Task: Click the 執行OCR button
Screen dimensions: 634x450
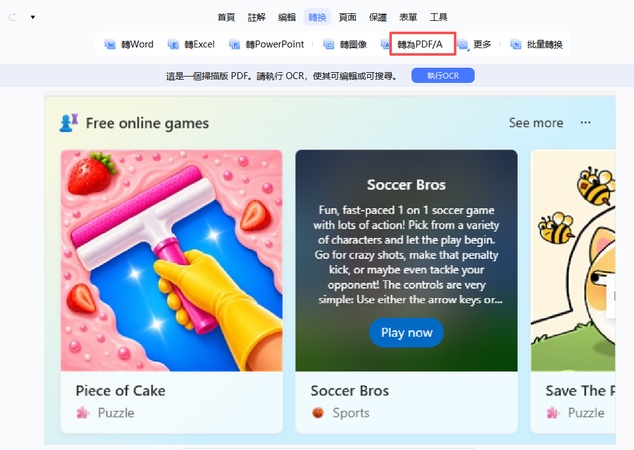Action: tap(443, 76)
